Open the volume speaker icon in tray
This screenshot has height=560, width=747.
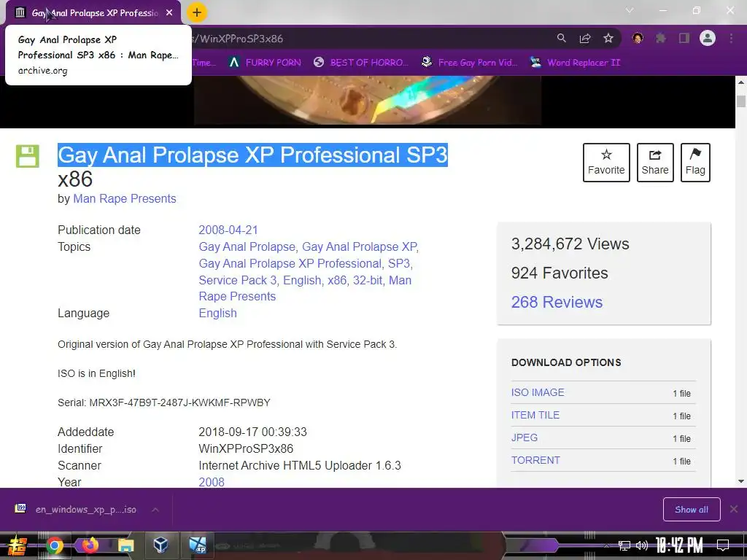(642, 545)
